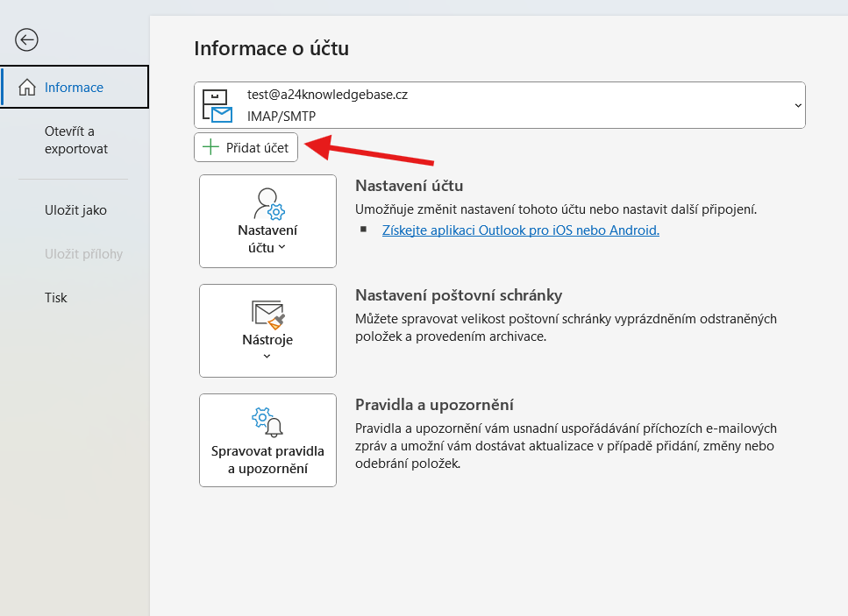
Task: Click the envelope with broom icon
Action: 267,315
